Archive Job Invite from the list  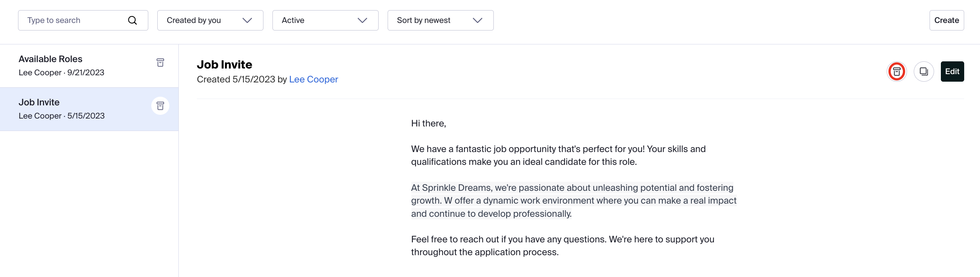pyautogui.click(x=160, y=106)
